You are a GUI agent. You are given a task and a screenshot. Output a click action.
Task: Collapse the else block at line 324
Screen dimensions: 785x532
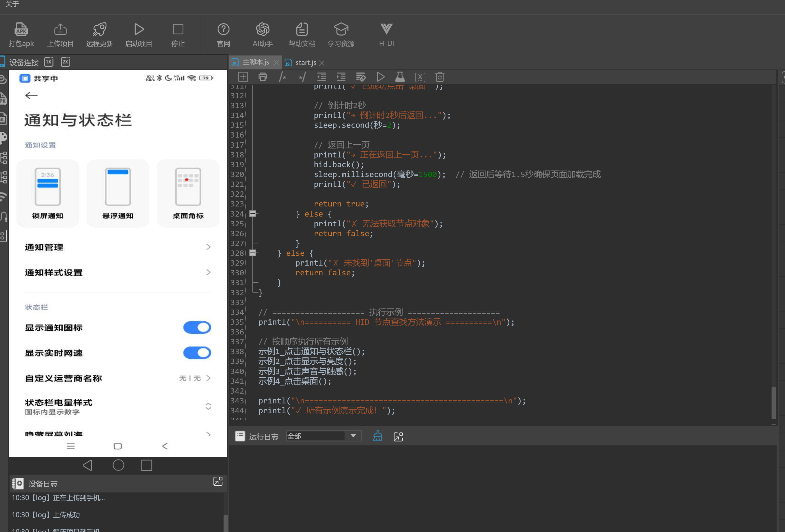coord(252,213)
